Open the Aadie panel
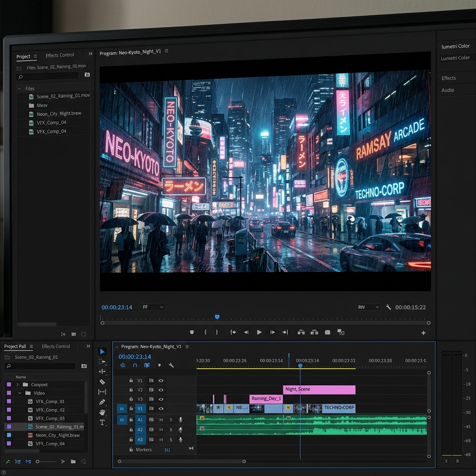This screenshot has width=476, height=476. point(448,90)
